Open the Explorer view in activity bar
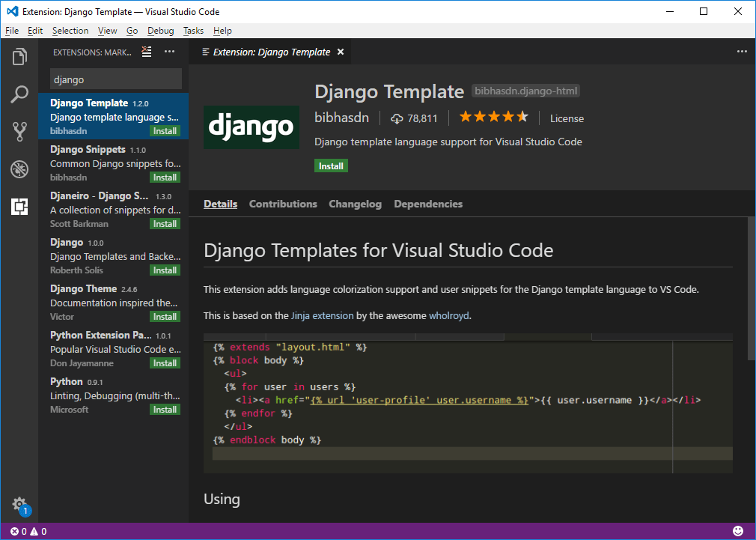 [19, 56]
